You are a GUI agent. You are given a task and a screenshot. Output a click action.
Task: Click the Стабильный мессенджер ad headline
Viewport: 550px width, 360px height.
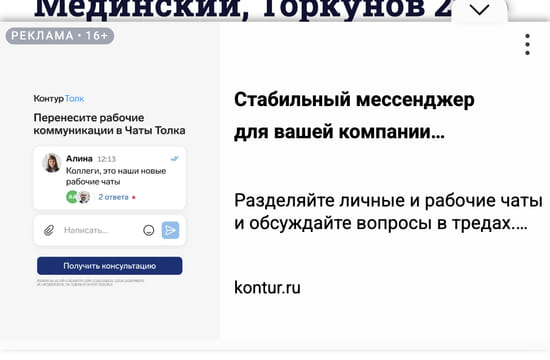pyautogui.click(x=354, y=115)
